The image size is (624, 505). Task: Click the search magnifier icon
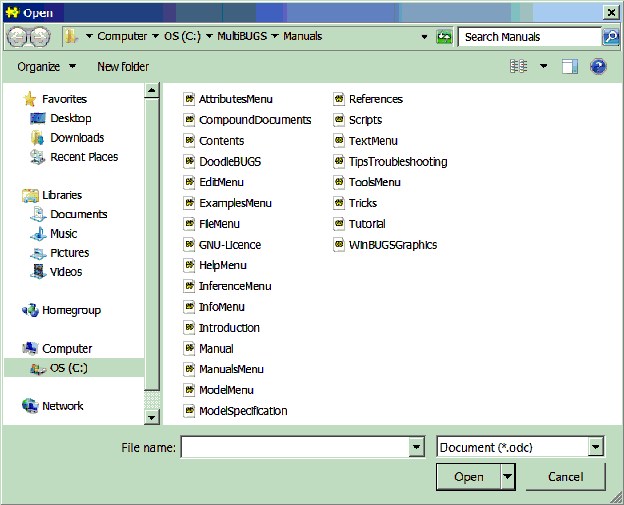pos(610,37)
